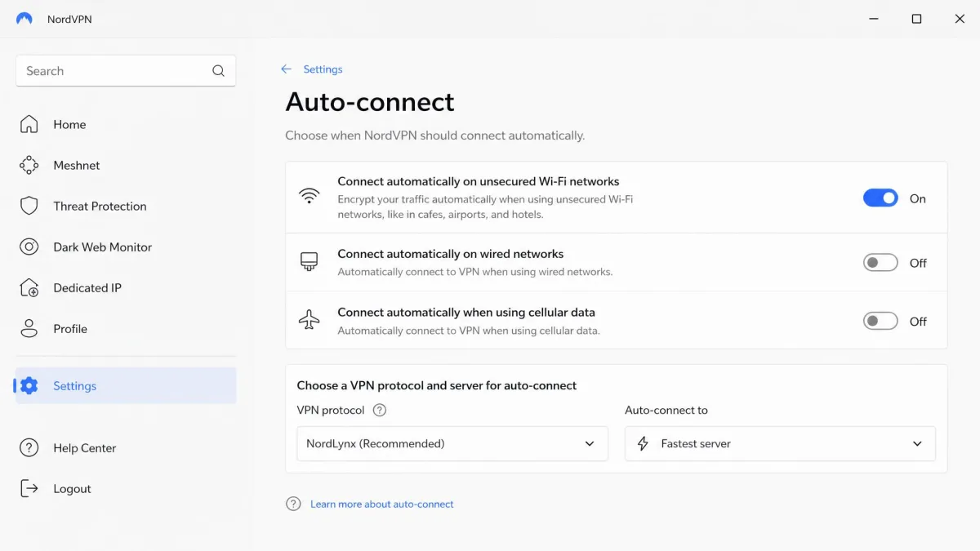Image resolution: width=980 pixels, height=551 pixels.
Task: Click 'Connect automatically on unsecured Wi-Fi networks' text
Action: click(x=479, y=181)
